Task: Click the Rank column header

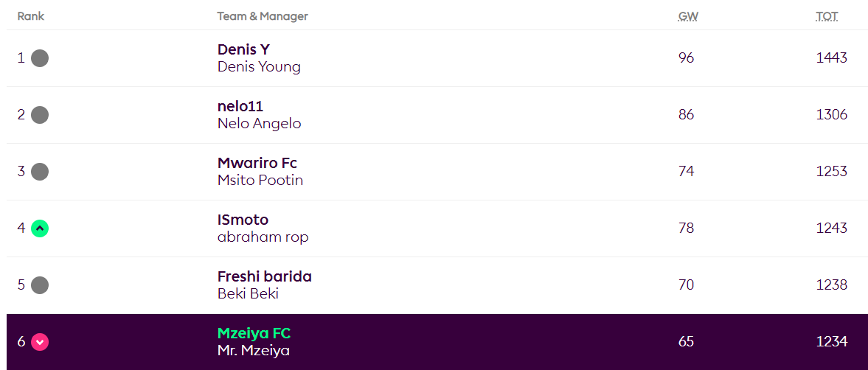Action: point(31,16)
